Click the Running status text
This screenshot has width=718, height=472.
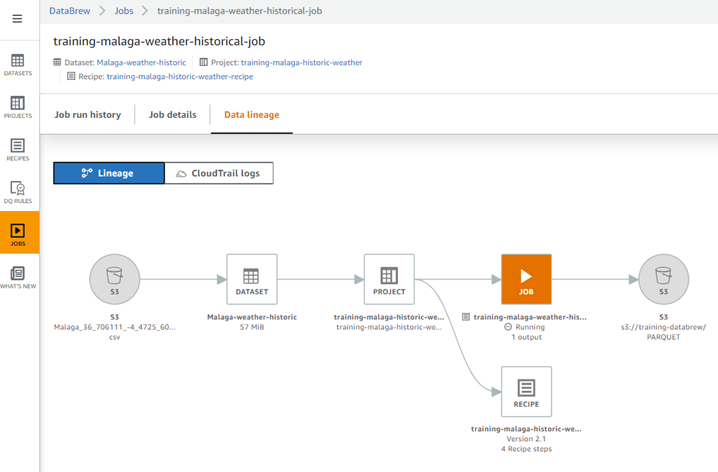(x=530, y=327)
